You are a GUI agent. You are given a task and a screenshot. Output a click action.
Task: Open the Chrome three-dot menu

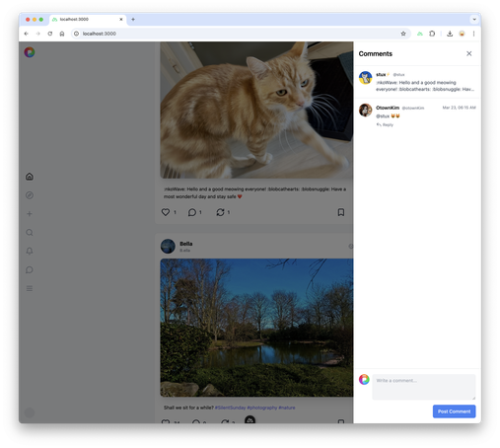[x=473, y=34]
